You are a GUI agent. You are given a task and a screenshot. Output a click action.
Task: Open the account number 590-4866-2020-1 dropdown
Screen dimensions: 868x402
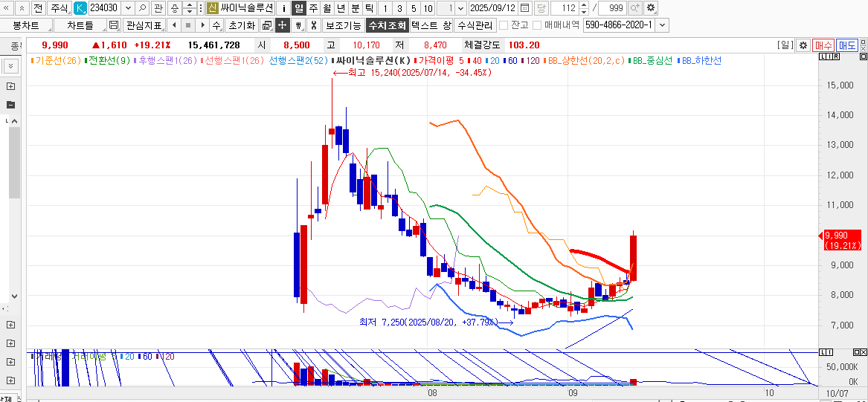click(663, 25)
